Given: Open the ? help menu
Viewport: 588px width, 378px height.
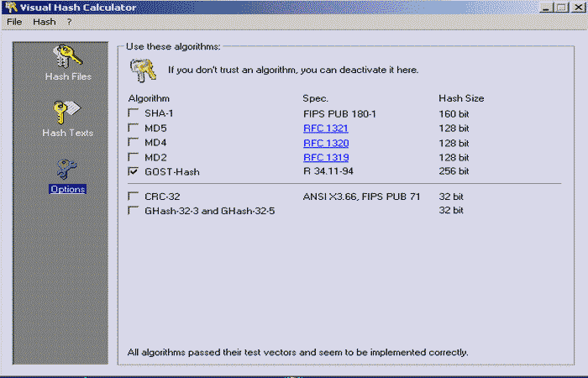Looking at the screenshot, I should coord(70,22).
